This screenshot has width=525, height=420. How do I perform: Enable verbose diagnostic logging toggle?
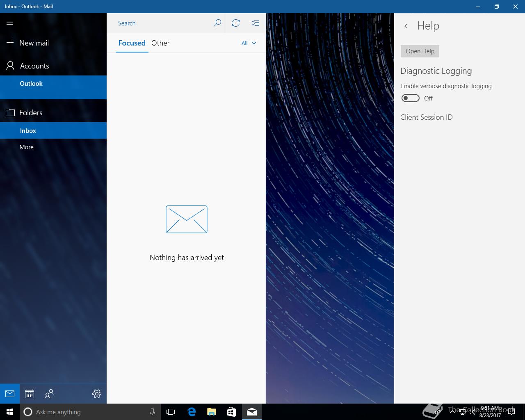click(x=410, y=98)
